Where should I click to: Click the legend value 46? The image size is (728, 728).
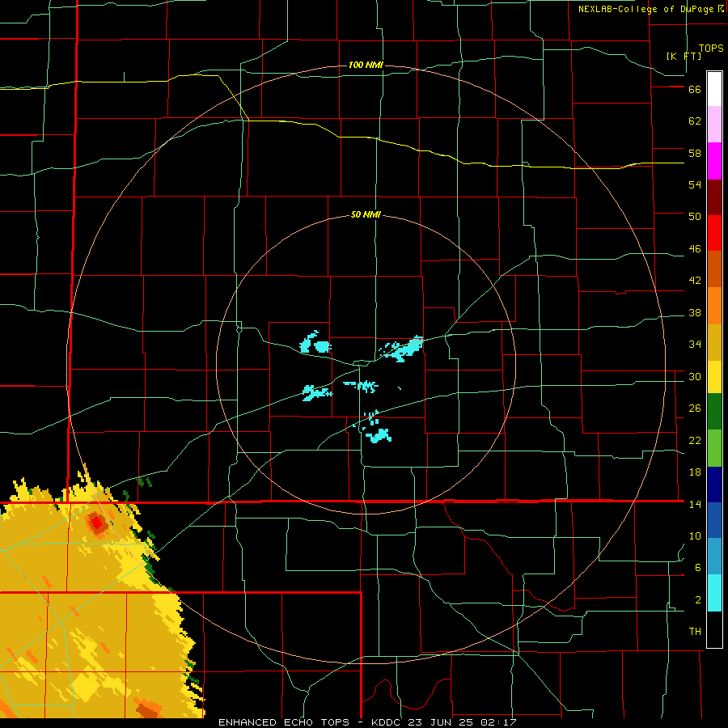point(695,249)
